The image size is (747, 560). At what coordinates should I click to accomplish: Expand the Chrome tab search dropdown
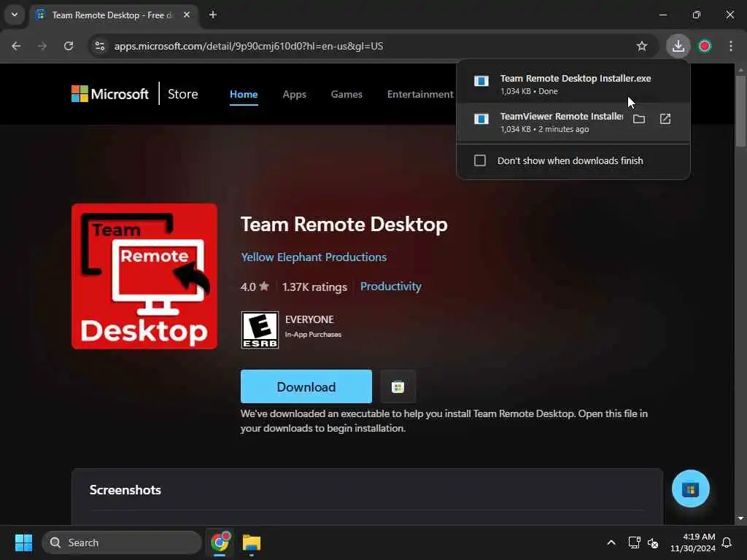[x=15, y=15]
